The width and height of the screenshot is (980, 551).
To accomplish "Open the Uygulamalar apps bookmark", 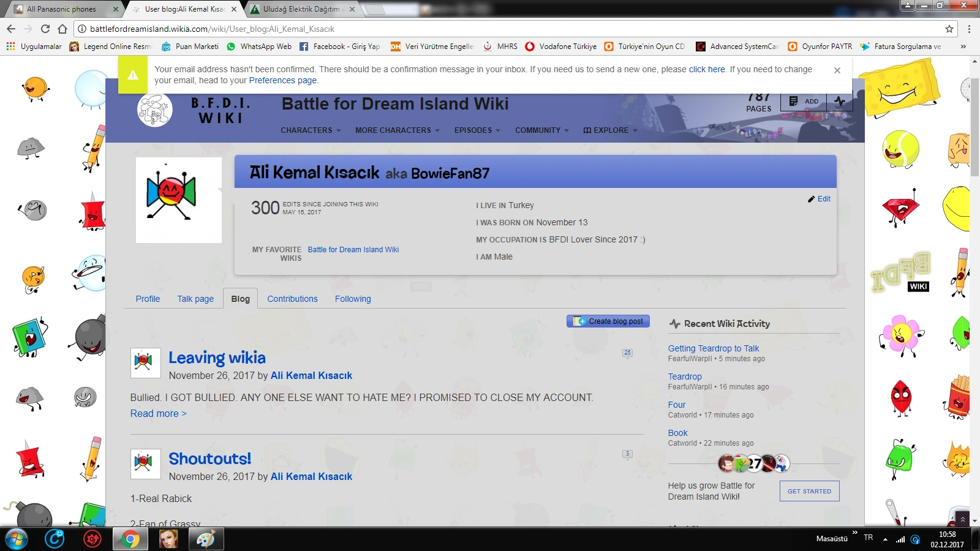I will 34,46.
